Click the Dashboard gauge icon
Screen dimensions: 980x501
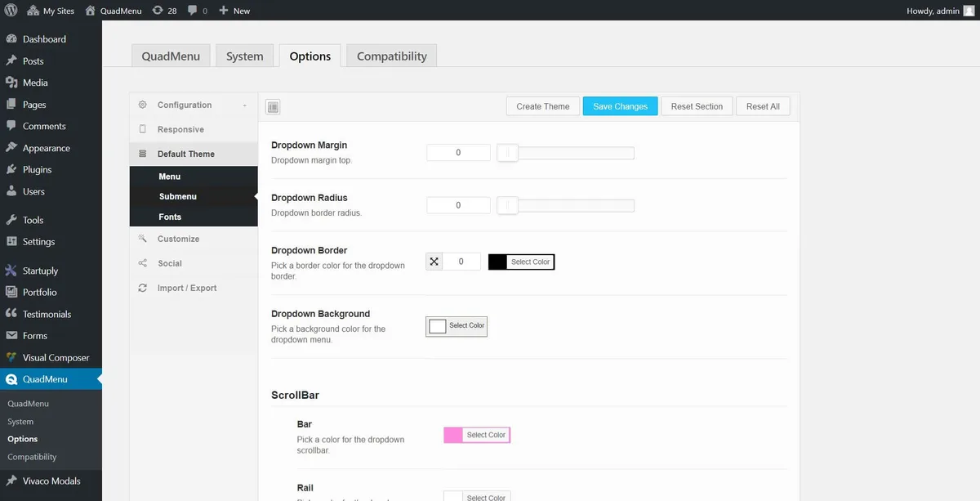pyautogui.click(x=11, y=38)
